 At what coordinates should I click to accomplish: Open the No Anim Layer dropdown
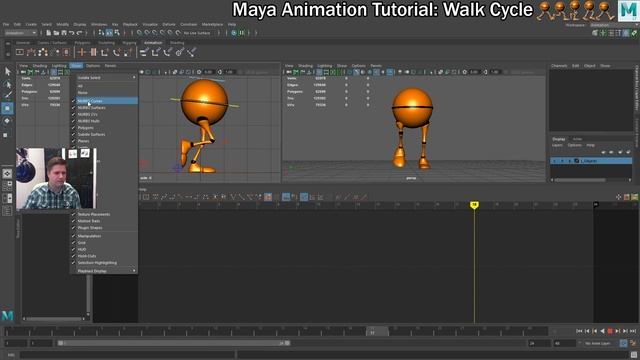(598, 343)
